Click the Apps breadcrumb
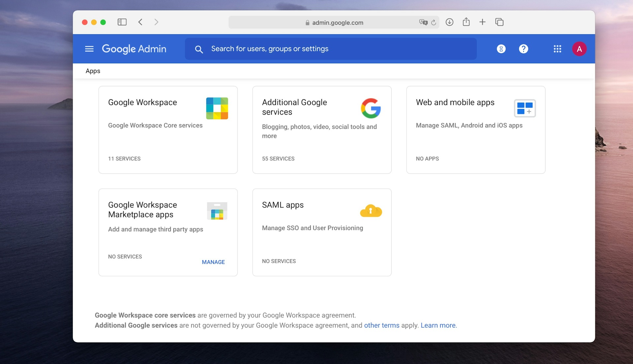The width and height of the screenshot is (633, 364). 93,71
